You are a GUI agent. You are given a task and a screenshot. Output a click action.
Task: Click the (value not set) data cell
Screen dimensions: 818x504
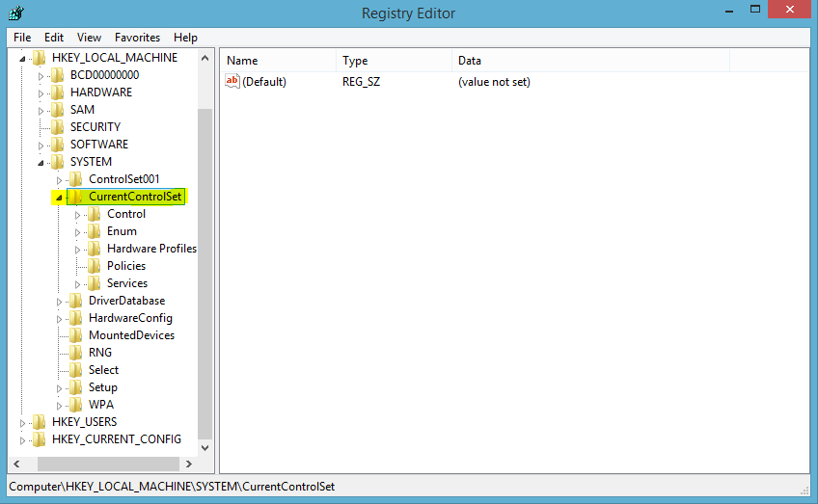click(494, 82)
